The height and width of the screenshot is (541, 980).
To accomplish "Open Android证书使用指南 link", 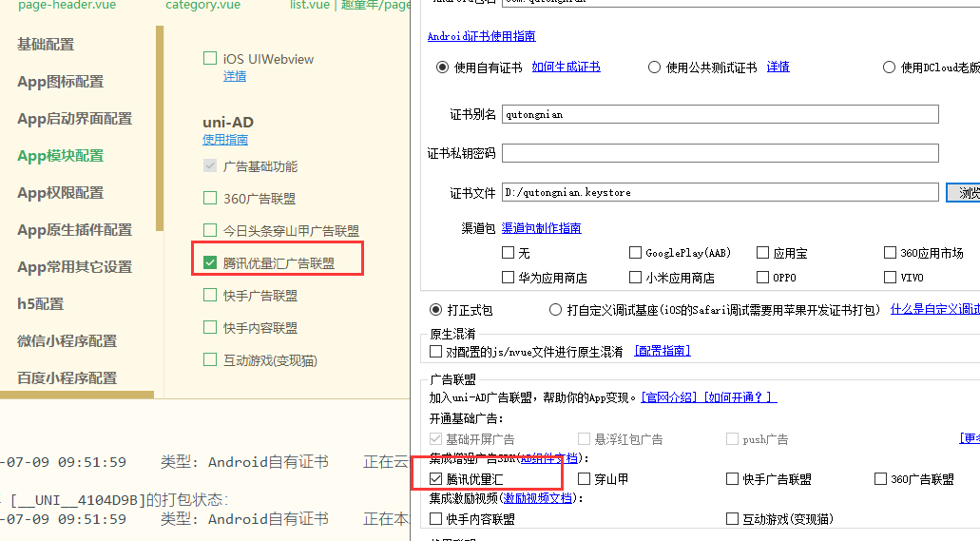I will click(x=481, y=36).
